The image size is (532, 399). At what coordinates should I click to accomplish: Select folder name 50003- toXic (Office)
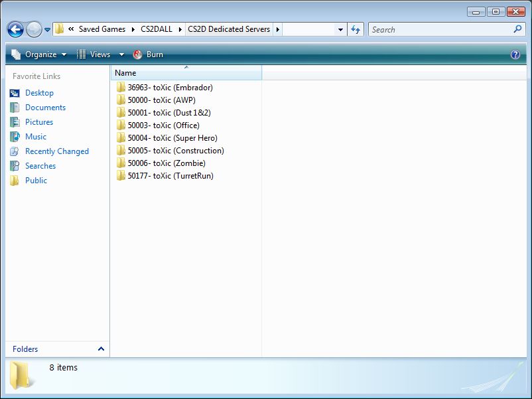tap(164, 125)
